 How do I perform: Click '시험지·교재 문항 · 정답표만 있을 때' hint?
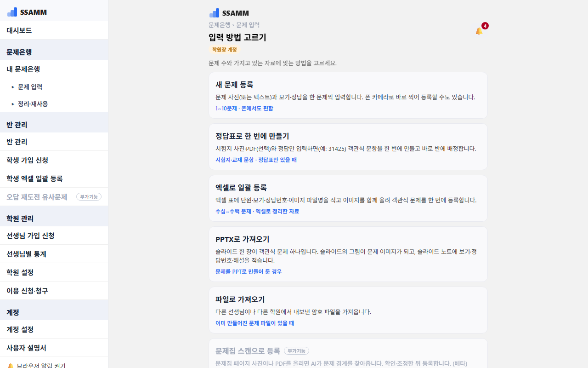click(x=256, y=160)
